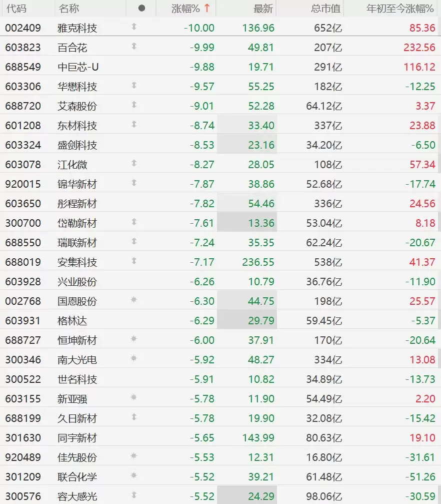Click the 34.20亿 market cap cell

tap(324, 145)
